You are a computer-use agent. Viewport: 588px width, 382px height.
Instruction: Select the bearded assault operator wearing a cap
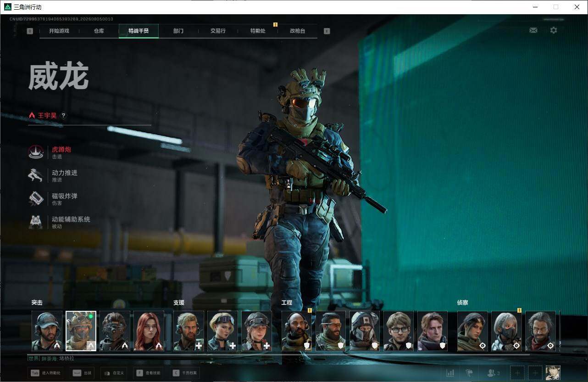pos(47,331)
